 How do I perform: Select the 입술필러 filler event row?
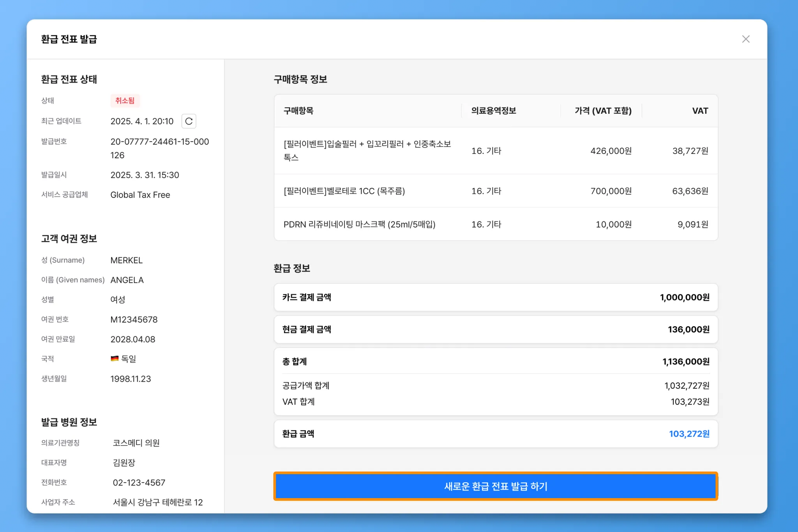click(x=367, y=150)
